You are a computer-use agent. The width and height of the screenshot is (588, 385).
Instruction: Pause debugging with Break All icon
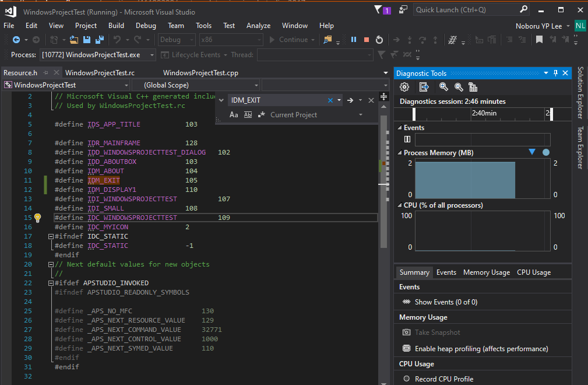353,40
